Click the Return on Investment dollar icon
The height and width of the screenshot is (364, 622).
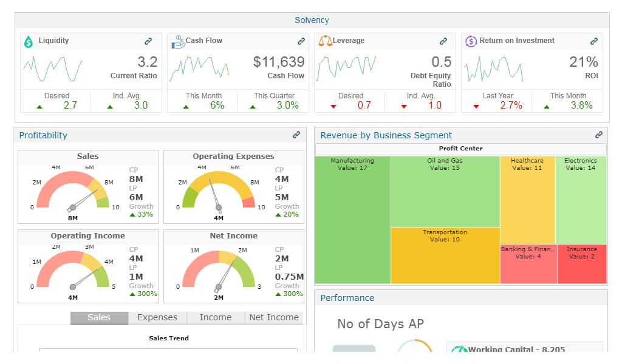tap(471, 41)
